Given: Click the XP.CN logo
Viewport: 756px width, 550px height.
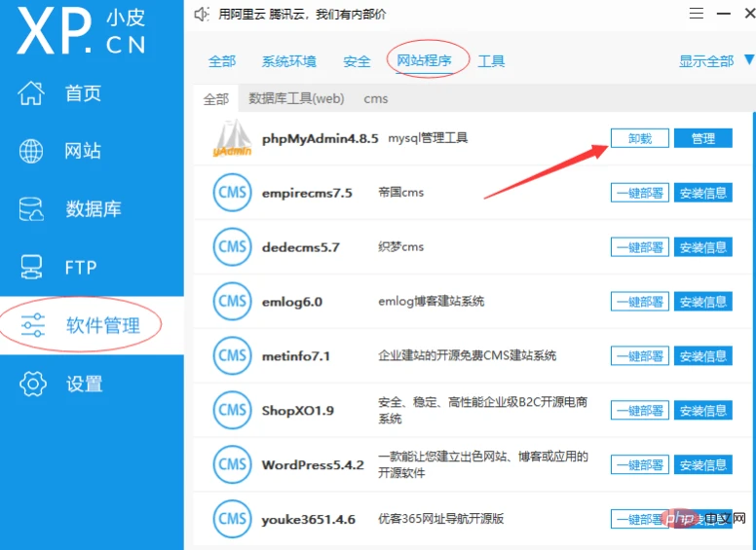Looking at the screenshot, I should tap(81, 30).
